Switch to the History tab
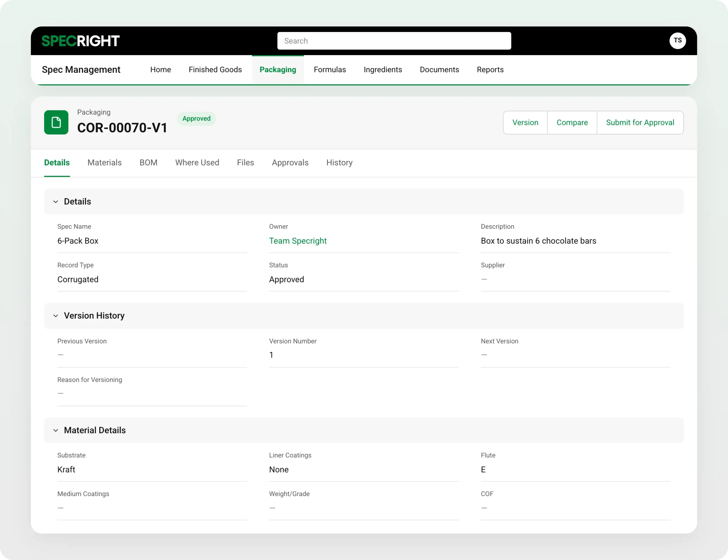The width and height of the screenshot is (728, 560). 339,163
